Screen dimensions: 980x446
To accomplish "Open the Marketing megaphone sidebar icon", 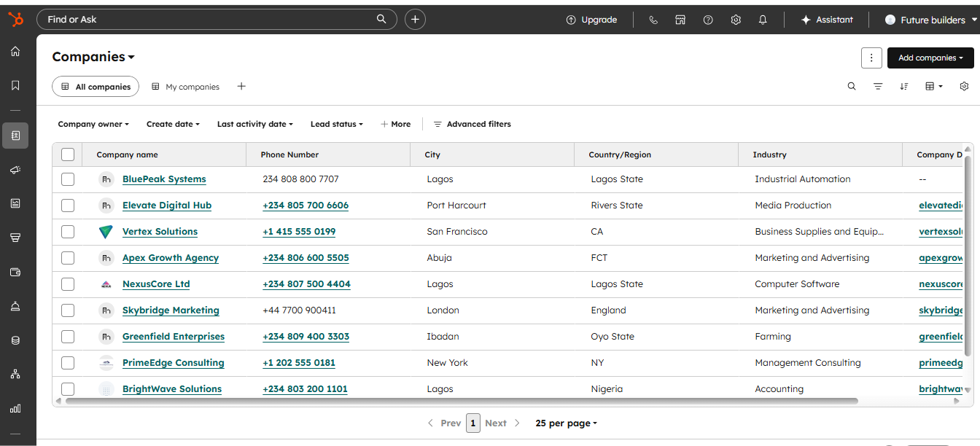I will pyautogui.click(x=15, y=170).
